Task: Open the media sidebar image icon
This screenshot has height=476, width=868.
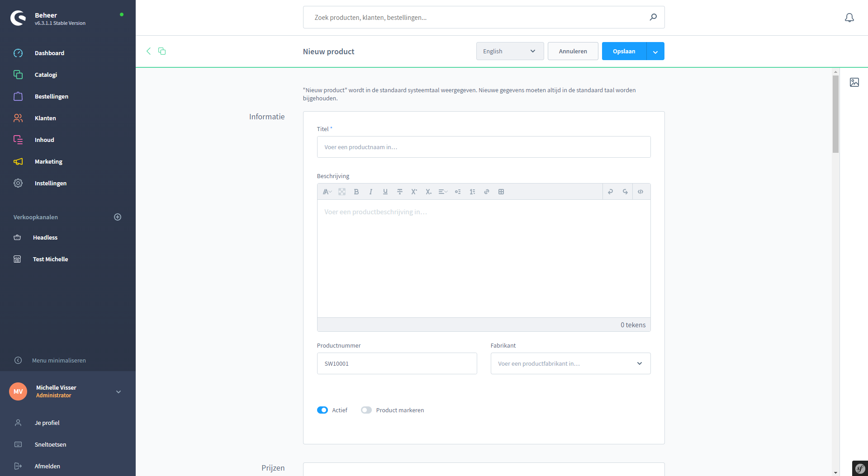Action: pyautogui.click(x=854, y=82)
